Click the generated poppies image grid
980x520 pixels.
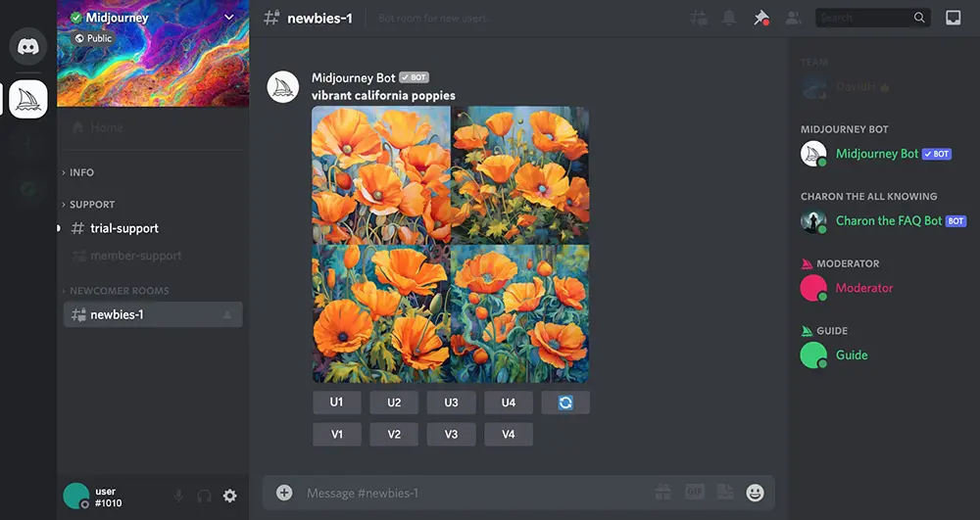coord(450,244)
